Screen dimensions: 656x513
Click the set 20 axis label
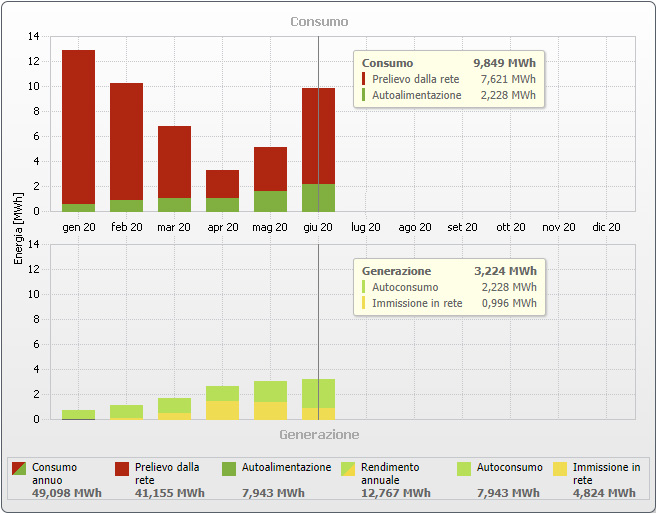[462, 227]
